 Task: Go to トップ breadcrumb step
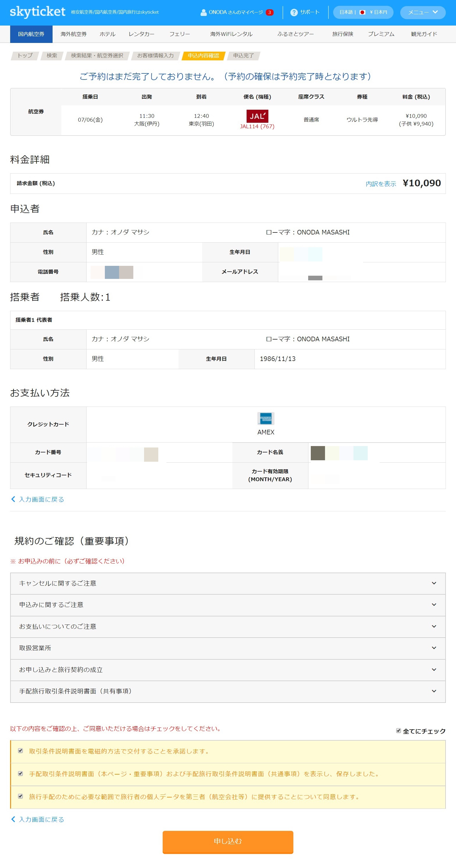pyautogui.click(x=25, y=56)
